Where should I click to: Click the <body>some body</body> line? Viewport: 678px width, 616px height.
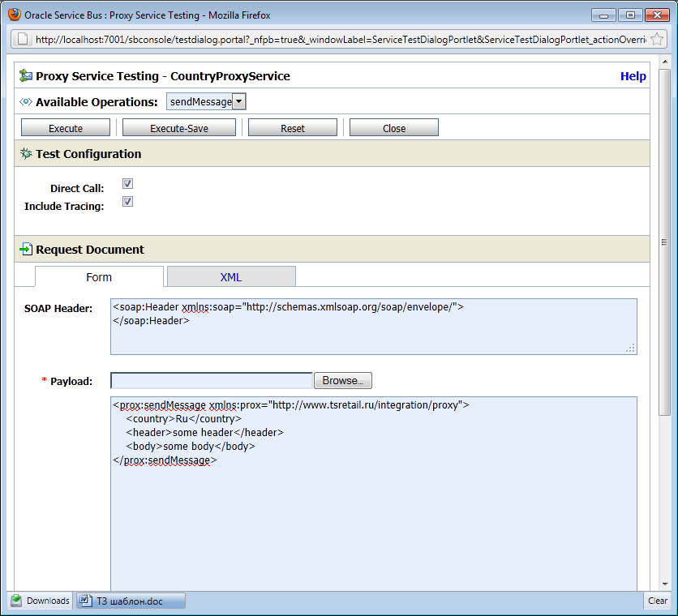coord(191,446)
